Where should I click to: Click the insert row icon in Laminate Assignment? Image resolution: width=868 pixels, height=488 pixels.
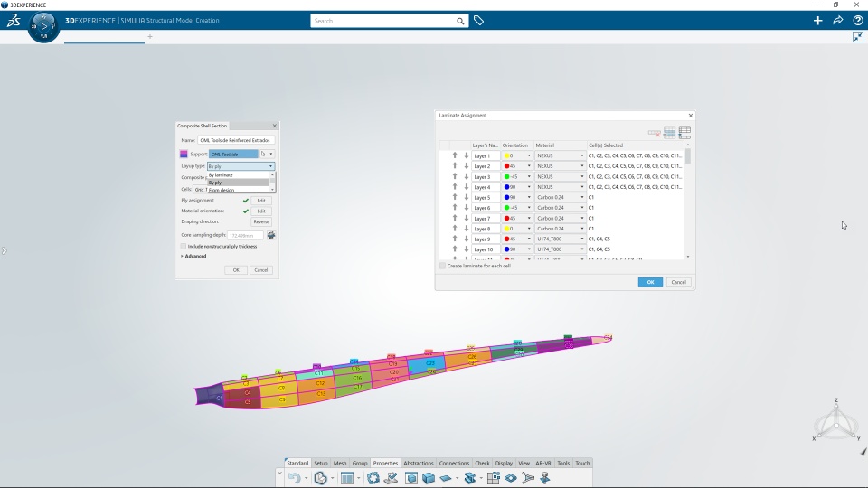(x=669, y=132)
